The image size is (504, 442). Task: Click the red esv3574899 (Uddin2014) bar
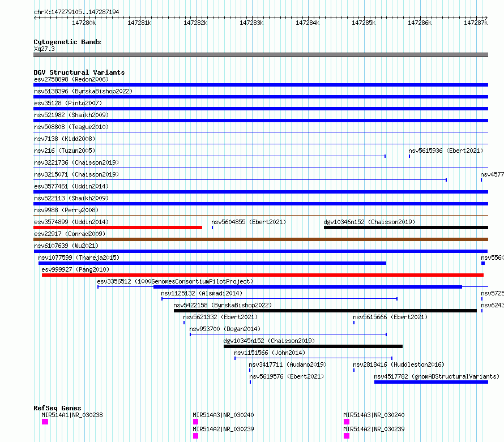[118, 228]
